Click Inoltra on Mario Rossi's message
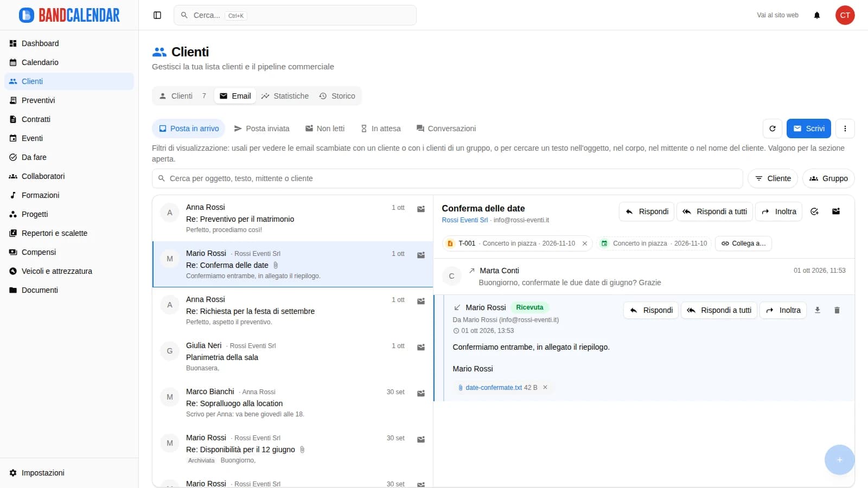This screenshot has width=868, height=488. pyautogui.click(x=783, y=310)
